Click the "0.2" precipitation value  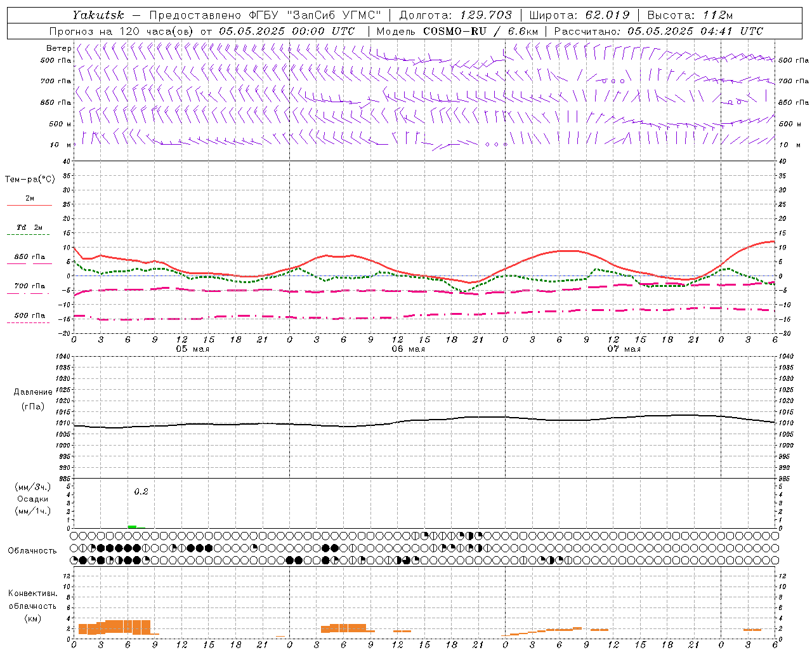point(141,492)
